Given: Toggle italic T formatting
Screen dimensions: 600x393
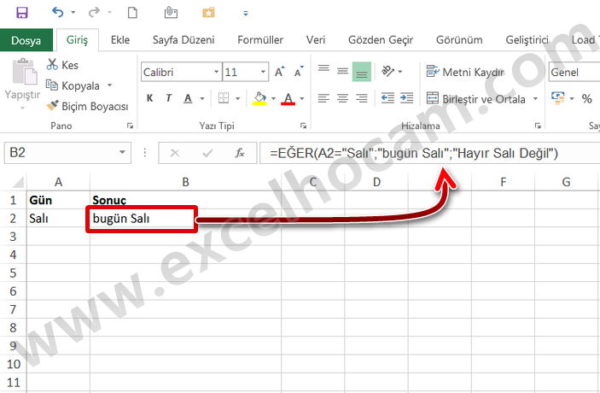Looking at the screenshot, I should 169,98.
